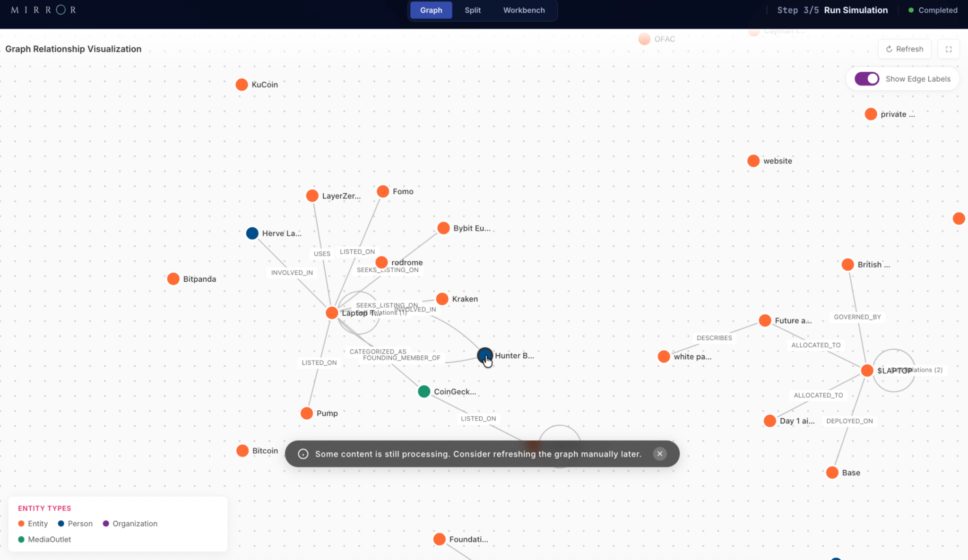Click the Kraken node circle

pyautogui.click(x=442, y=299)
